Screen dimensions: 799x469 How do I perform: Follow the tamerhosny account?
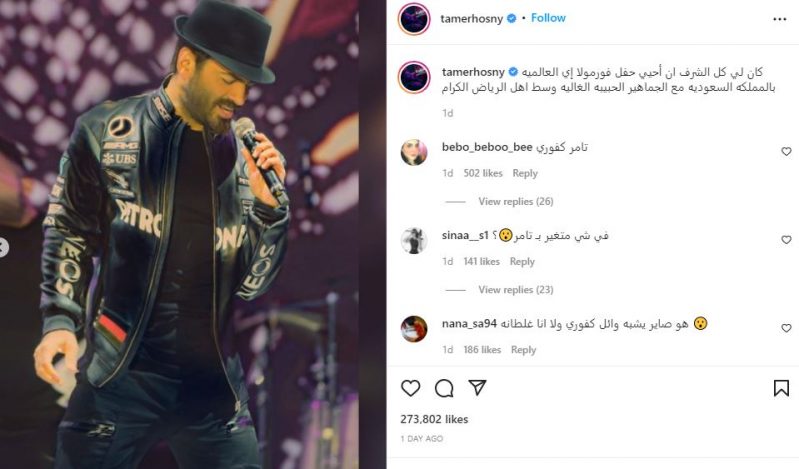pos(548,18)
